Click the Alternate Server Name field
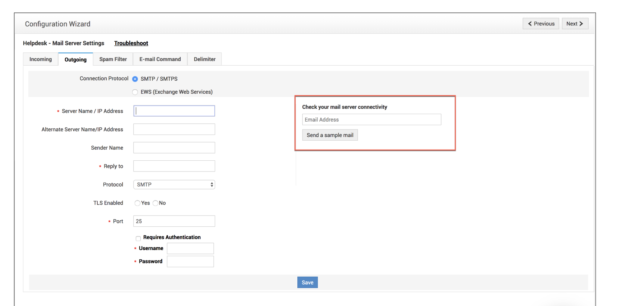 pos(174,129)
